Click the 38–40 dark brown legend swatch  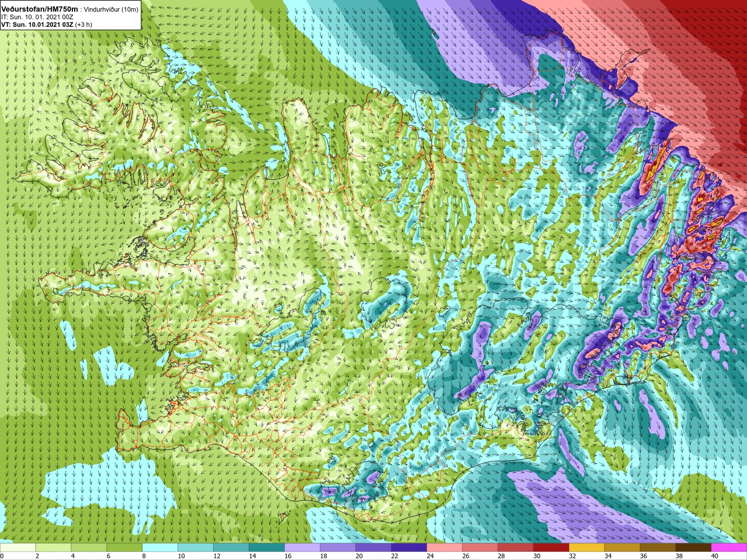pyautogui.click(x=694, y=548)
